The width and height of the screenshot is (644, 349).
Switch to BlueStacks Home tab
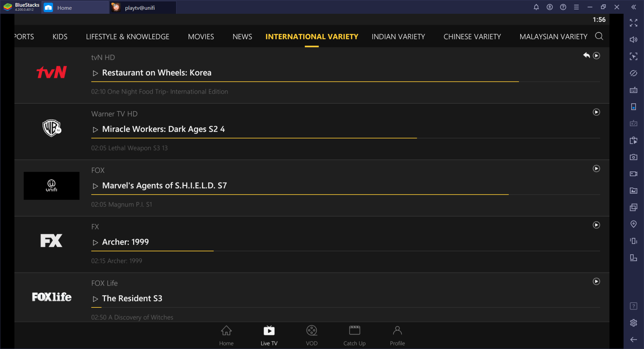[75, 7]
